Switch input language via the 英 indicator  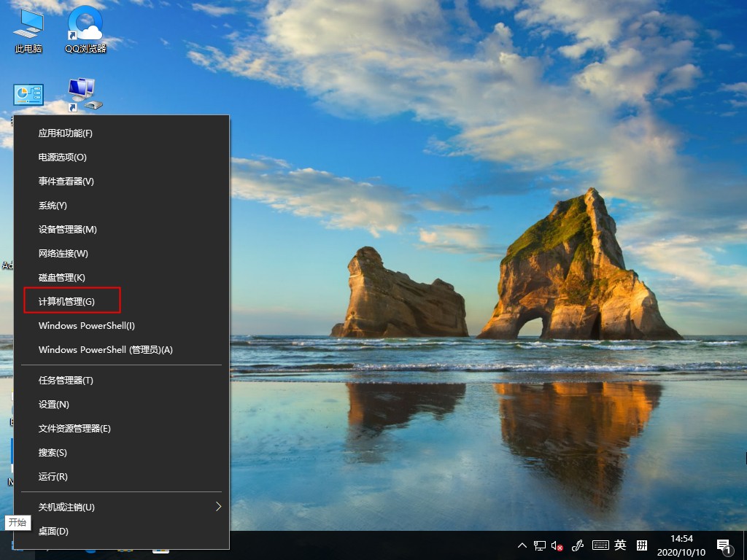click(x=619, y=545)
